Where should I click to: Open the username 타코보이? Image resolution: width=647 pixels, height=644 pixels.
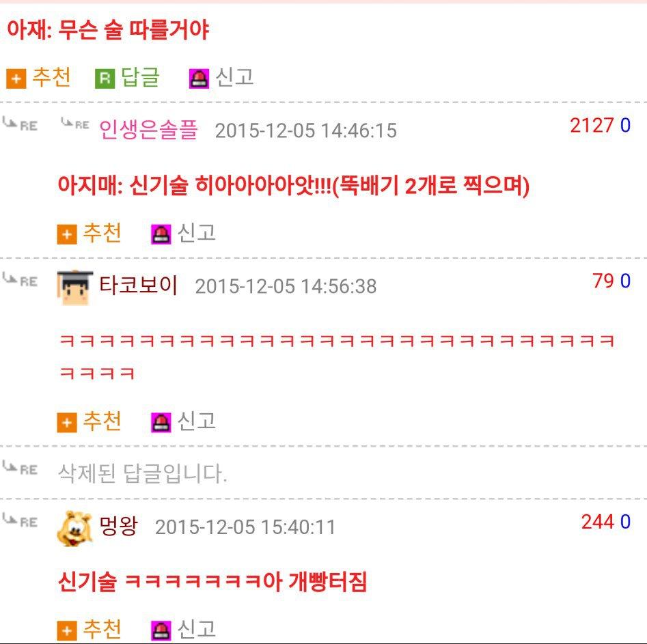[x=139, y=285]
